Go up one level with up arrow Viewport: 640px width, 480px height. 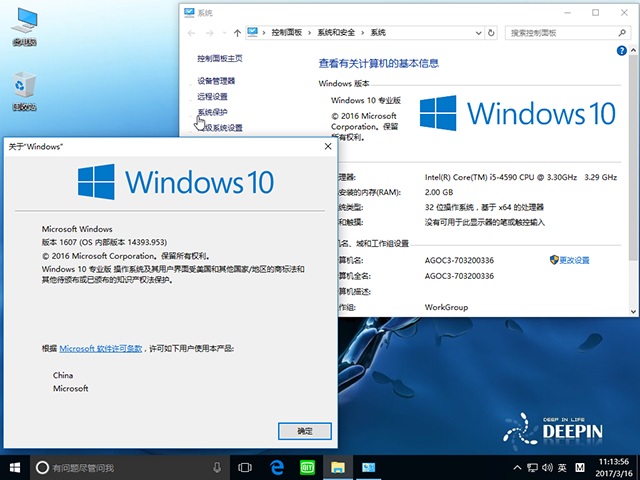[235, 32]
